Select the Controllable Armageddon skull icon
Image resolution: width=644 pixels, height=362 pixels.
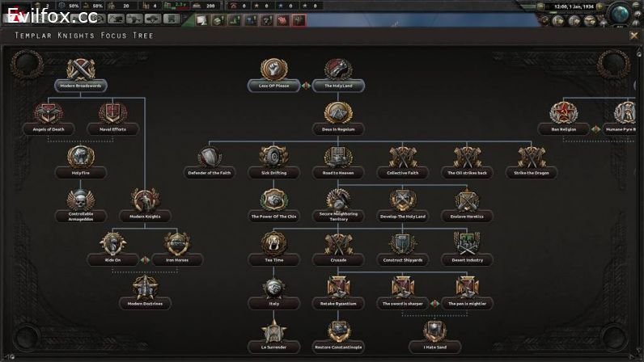click(x=81, y=200)
